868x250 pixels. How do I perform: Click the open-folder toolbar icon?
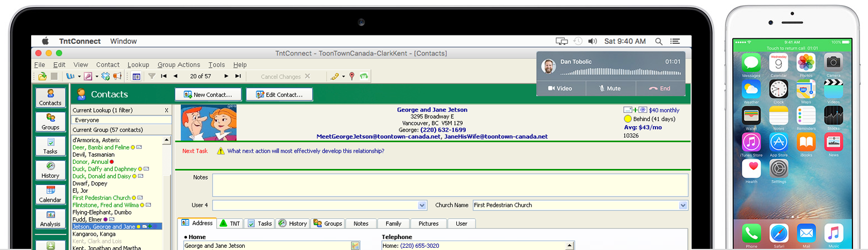point(43,76)
